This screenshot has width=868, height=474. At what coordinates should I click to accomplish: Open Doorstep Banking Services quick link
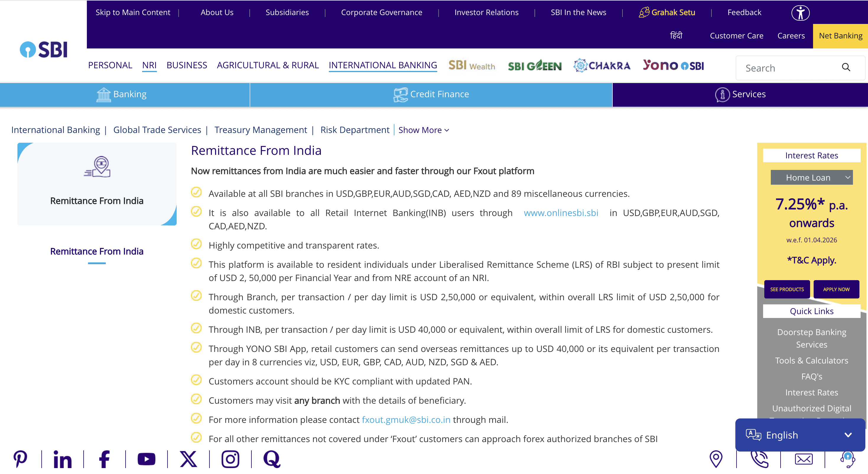click(x=811, y=338)
